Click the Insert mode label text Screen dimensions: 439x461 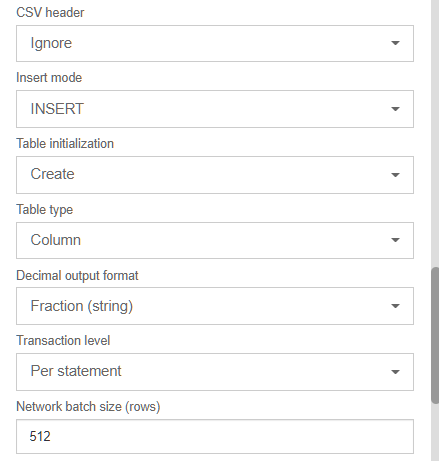point(49,78)
